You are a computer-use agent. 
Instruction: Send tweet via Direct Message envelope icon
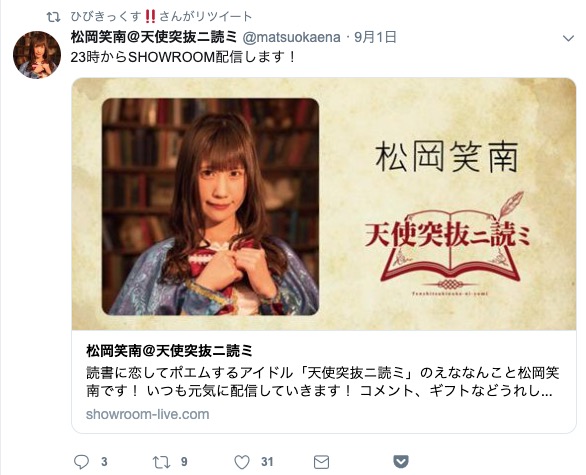point(321,462)
